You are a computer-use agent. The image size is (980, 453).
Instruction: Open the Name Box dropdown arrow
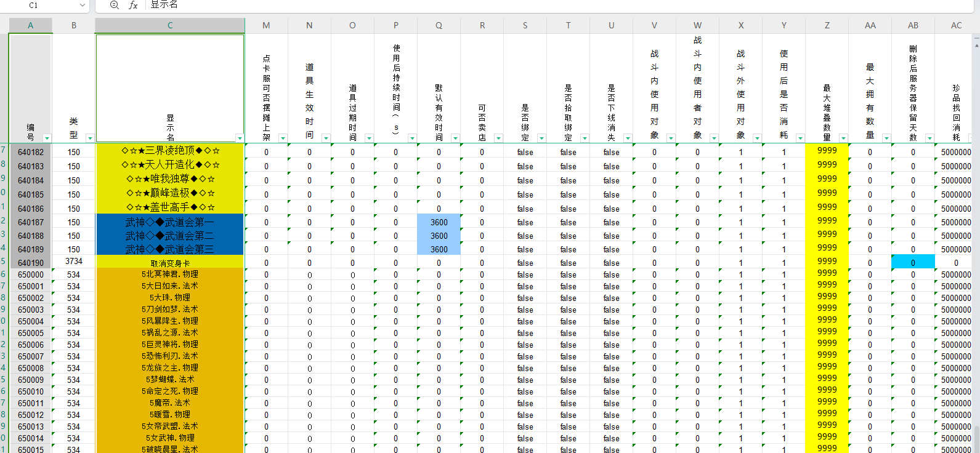[x=83, y=5]
